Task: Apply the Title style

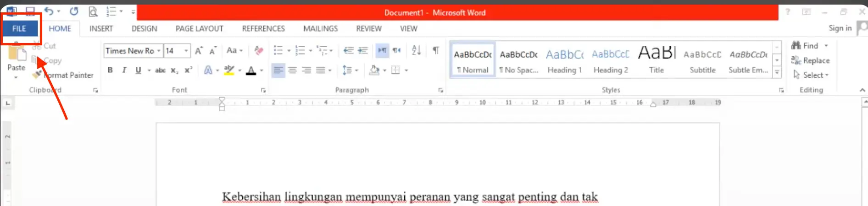Action: (x=657, y=60)
